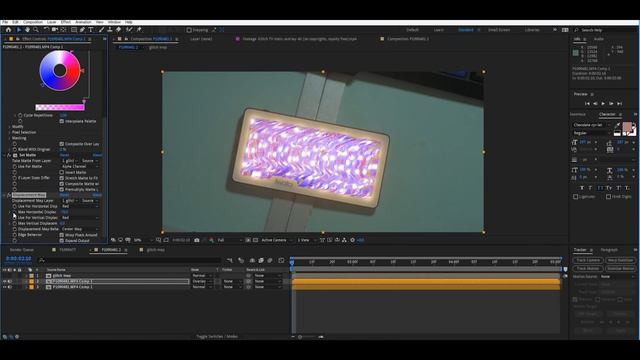Toggle the Snapping checkbox

click(189, 30)
